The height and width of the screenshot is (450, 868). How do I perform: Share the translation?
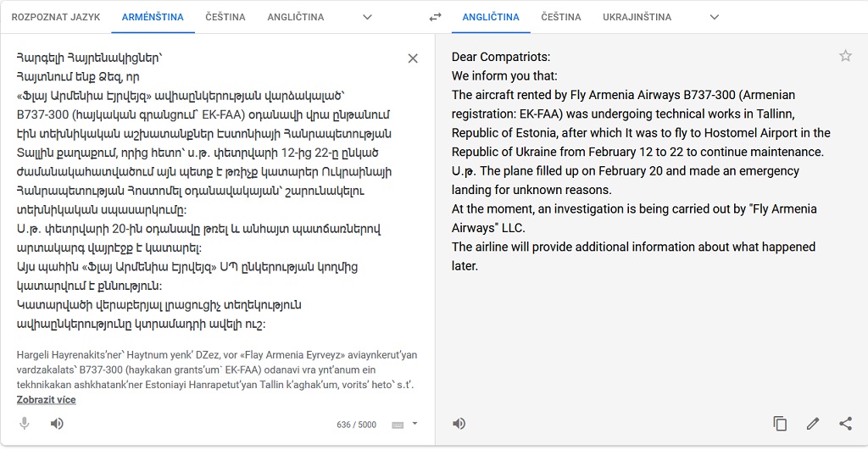point(845,424)
